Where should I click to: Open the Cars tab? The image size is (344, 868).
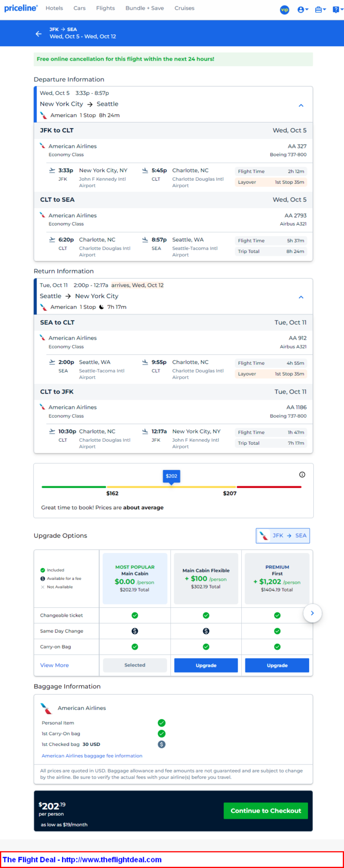pos(80,8)
